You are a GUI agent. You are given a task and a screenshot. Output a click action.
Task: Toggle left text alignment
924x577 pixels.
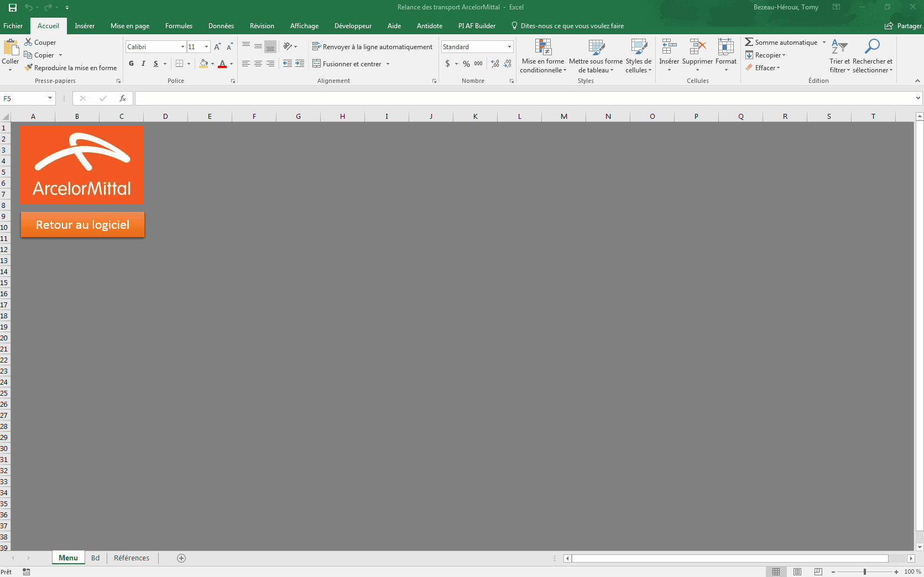[x=246, y=64]
